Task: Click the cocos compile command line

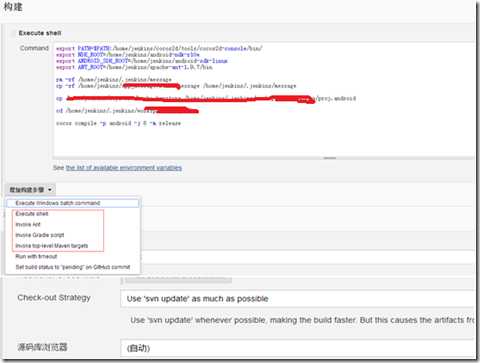Action: 118,123
